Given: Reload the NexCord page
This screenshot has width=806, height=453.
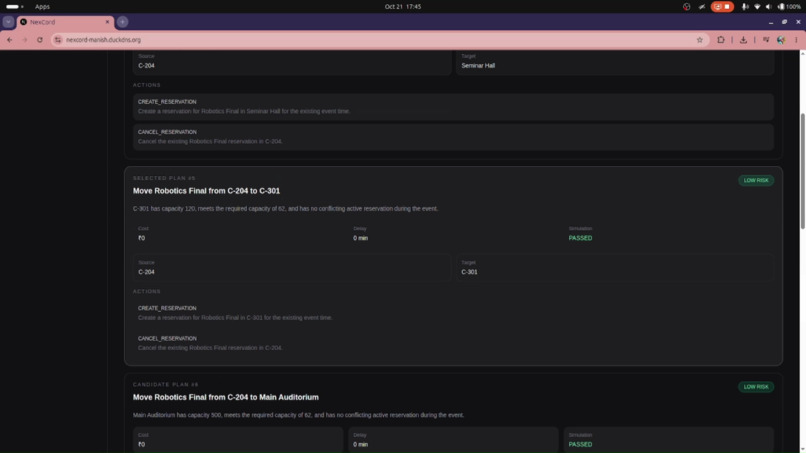Looking at the screenshot, I should point(40,40).
